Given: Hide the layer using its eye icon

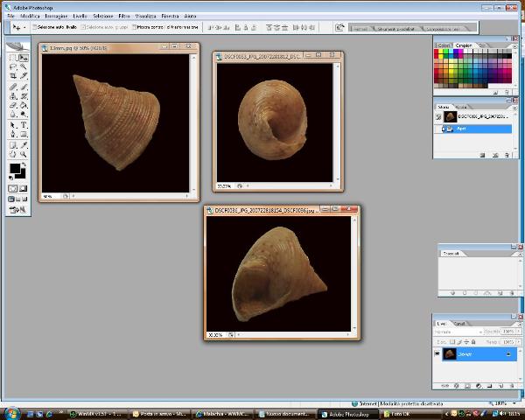Looking at the screenshot, I should click(x=438, y=354).
